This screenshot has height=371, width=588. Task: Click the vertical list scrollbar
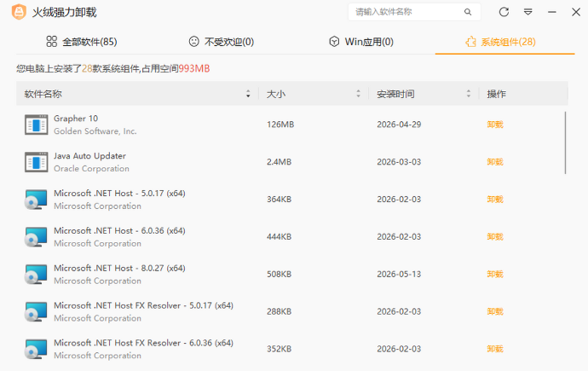click(565, 142)
